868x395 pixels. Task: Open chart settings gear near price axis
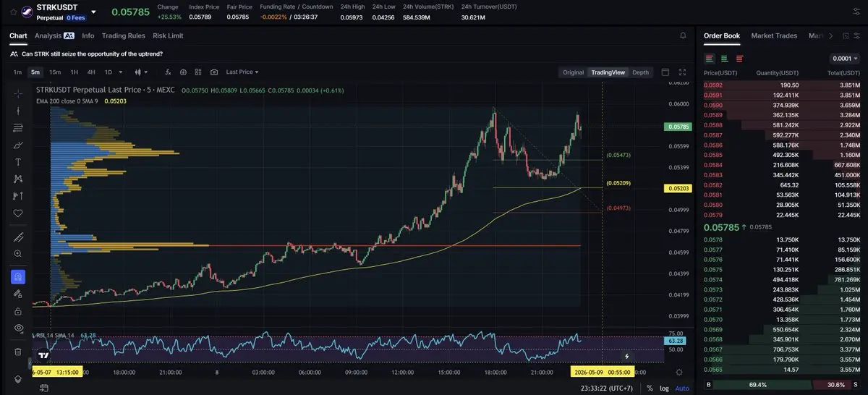tap(678, 372)
